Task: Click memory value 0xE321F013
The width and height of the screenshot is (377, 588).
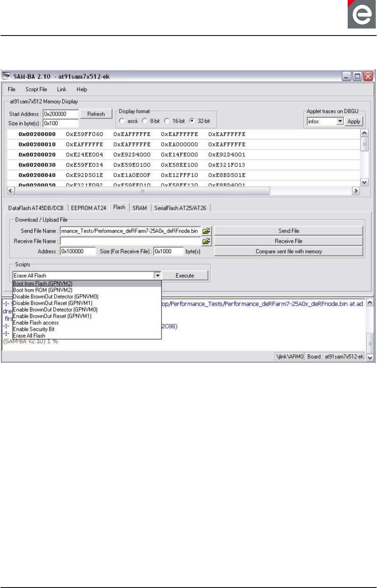Action: click(227, 165)
